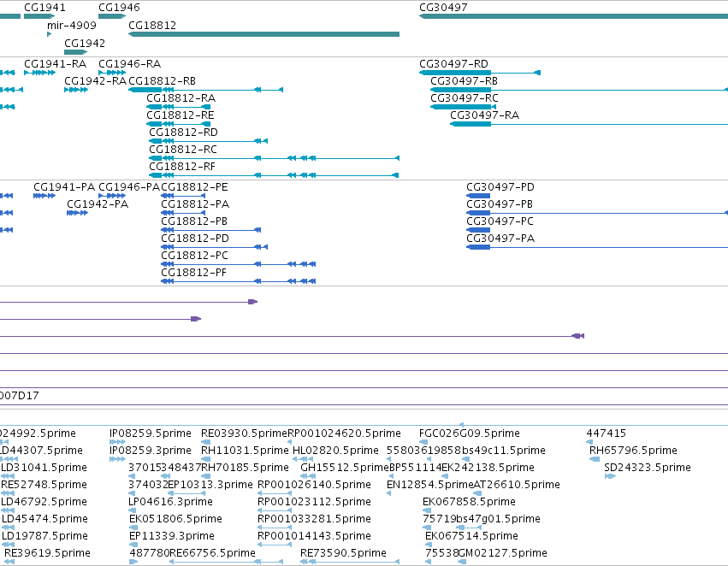Select the CG1942 gene label

(85, 43)
